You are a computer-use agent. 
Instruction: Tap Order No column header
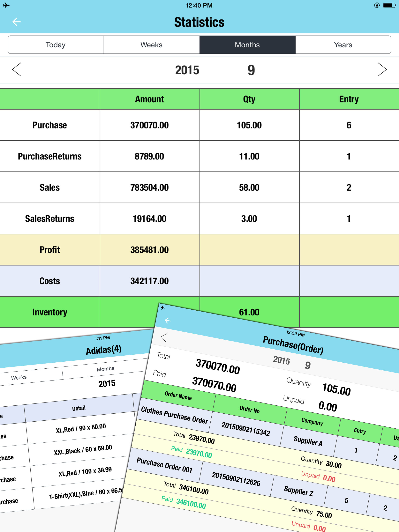point(250,409)
